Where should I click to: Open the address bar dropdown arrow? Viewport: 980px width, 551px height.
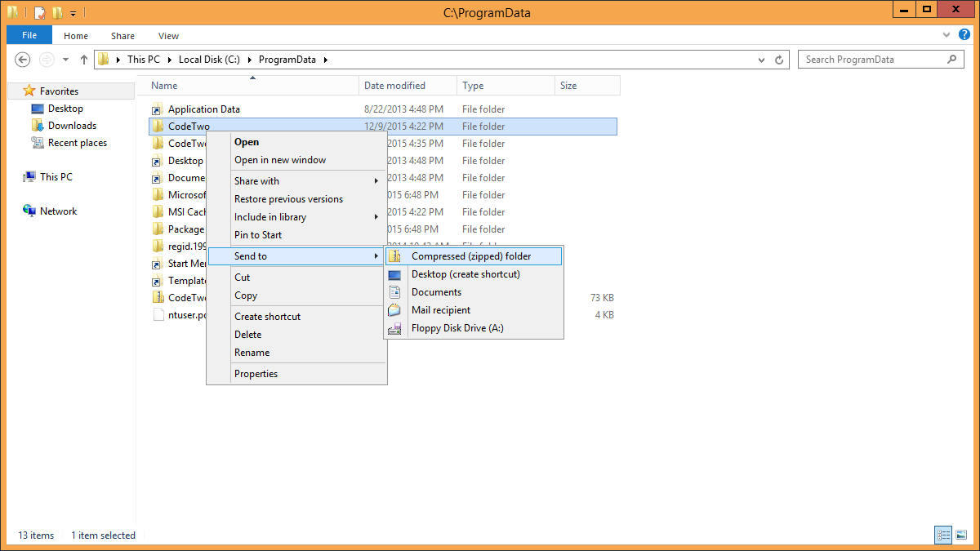(760, 59)
